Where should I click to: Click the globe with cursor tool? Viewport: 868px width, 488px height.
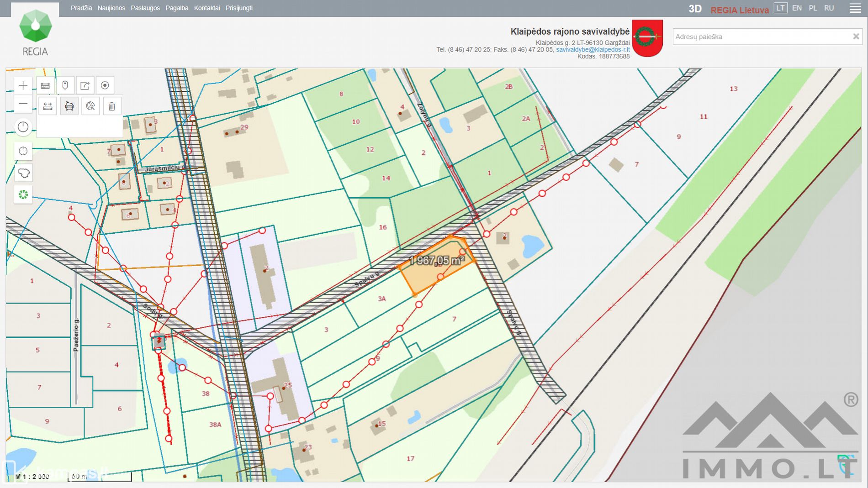[90, 106]
